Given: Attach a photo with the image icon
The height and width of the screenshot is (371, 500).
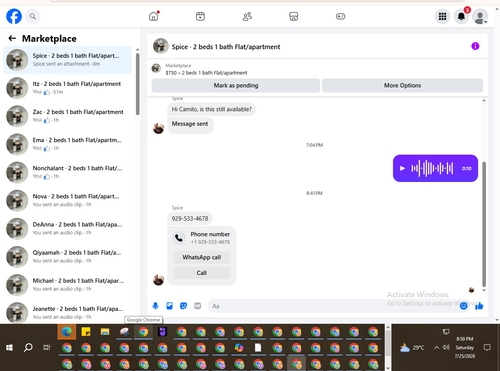Looking at the screenshot, I should coord(169,306).
